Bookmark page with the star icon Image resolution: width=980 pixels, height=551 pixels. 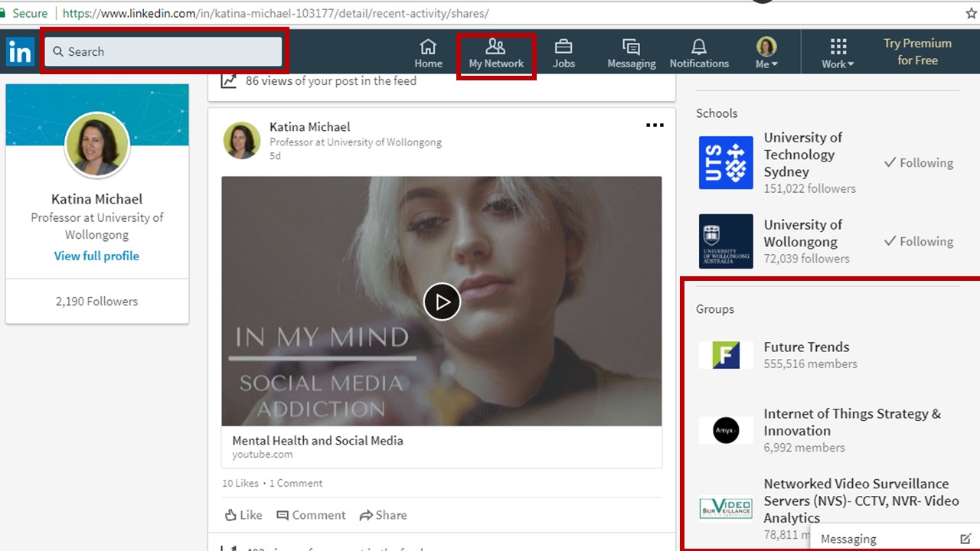click(971, 13)
